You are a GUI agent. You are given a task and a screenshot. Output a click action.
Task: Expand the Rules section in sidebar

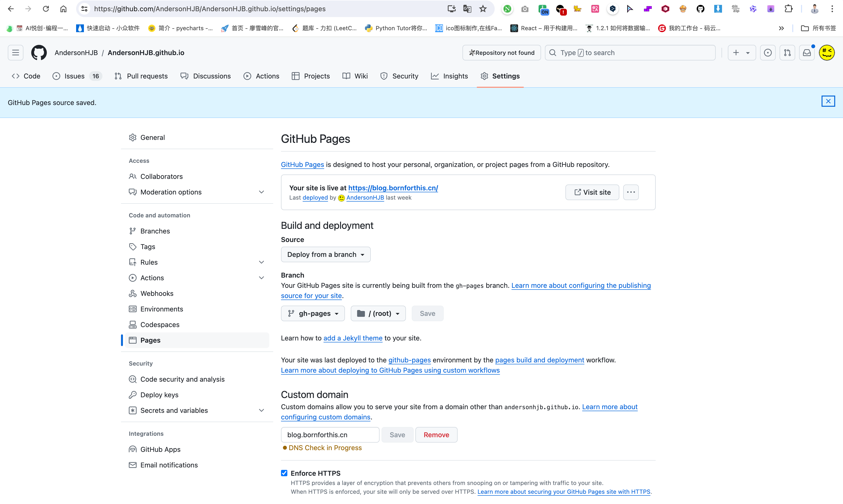[x=261, y=262]
